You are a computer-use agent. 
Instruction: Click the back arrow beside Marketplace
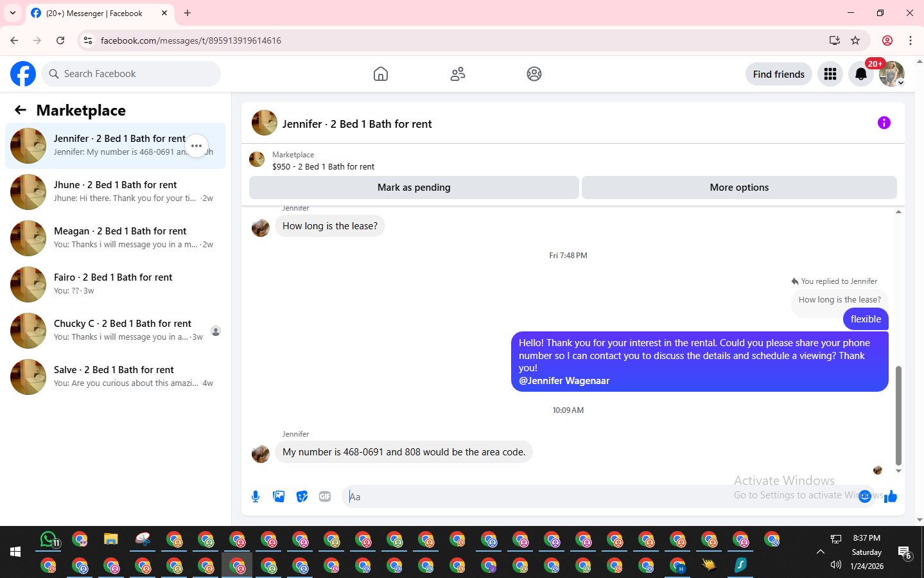pos(21,110)
